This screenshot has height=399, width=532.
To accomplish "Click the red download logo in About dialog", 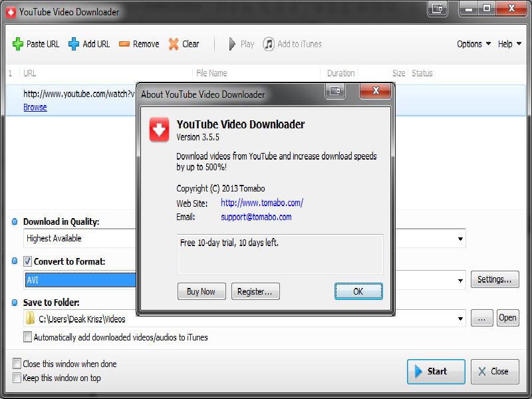I will tap(159, 129).
